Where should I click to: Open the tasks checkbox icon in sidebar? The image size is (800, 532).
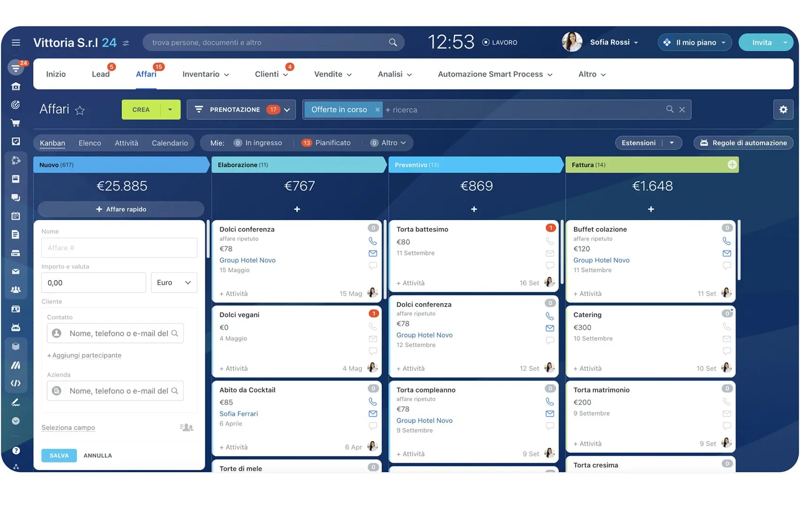[16, 142]
